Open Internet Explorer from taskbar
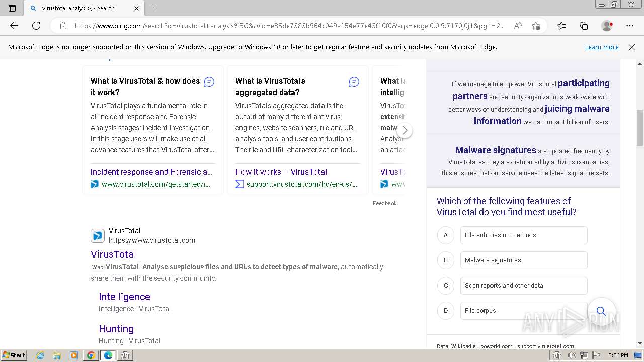The width and height of the screenshot is (644, 362). (40, 355)
